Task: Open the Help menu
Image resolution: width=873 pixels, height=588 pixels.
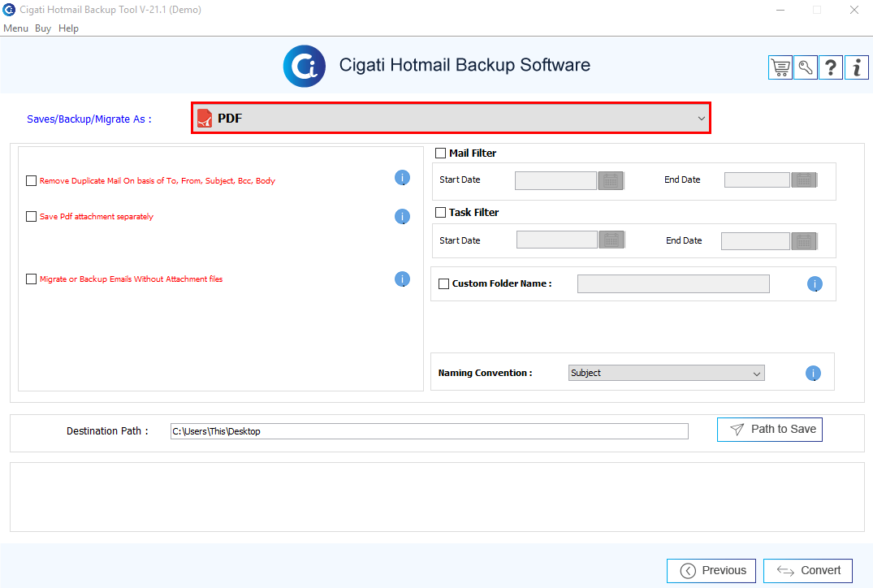Action: (68, 28)
